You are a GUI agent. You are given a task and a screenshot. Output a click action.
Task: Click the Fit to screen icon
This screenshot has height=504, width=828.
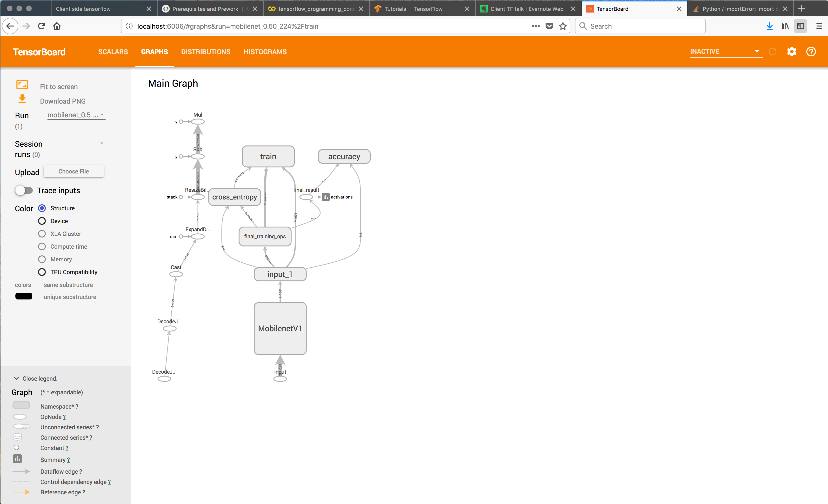(x=22, y=85)
